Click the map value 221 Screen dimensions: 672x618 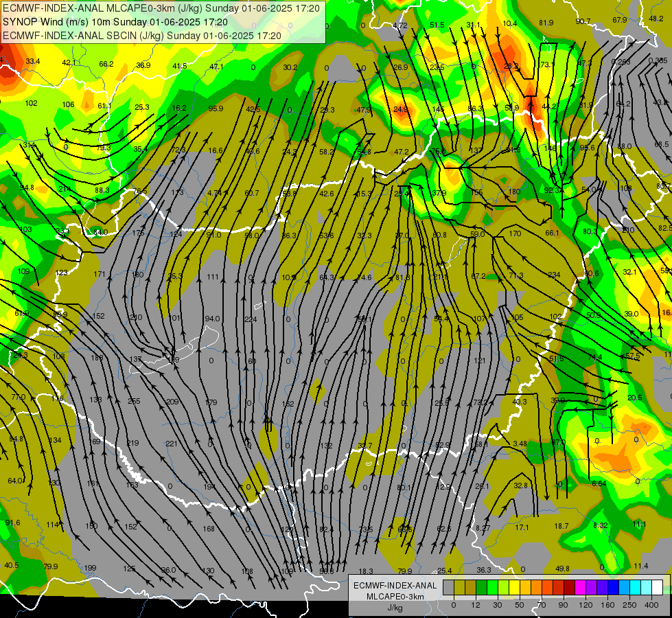(x=172, y=444)
